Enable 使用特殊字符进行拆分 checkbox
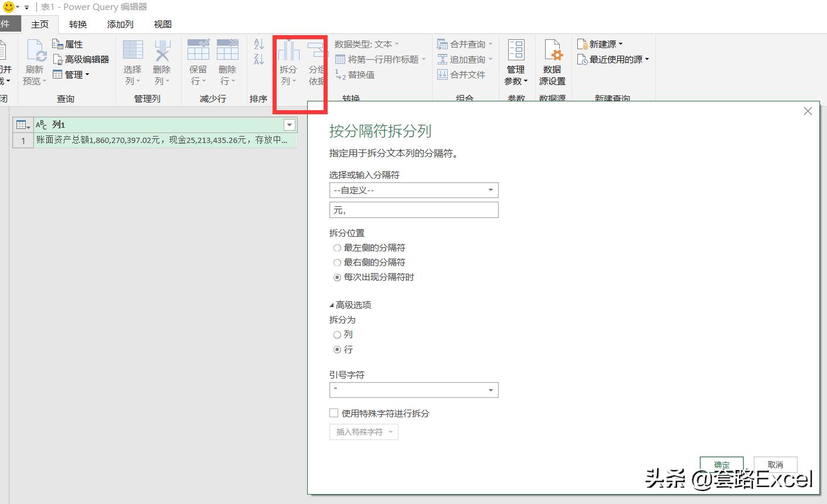 333,413
